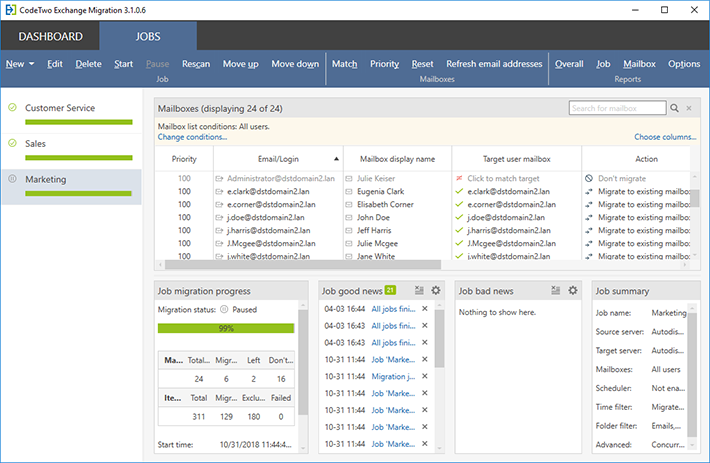Image resolution: width=710 pixels, height=463 pixels.
Task: Focus the Search for mailbox field
Action: pyautogui.click(x=617, y=108)
